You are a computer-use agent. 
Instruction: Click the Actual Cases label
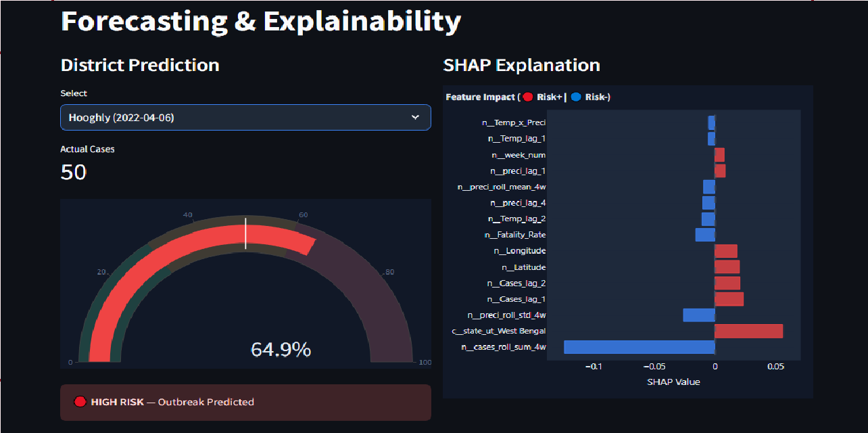[87, 149]
